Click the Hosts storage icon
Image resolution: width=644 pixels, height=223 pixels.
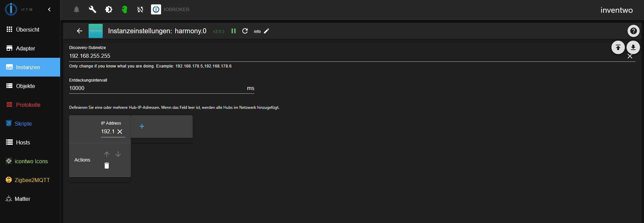coord(9,142)
